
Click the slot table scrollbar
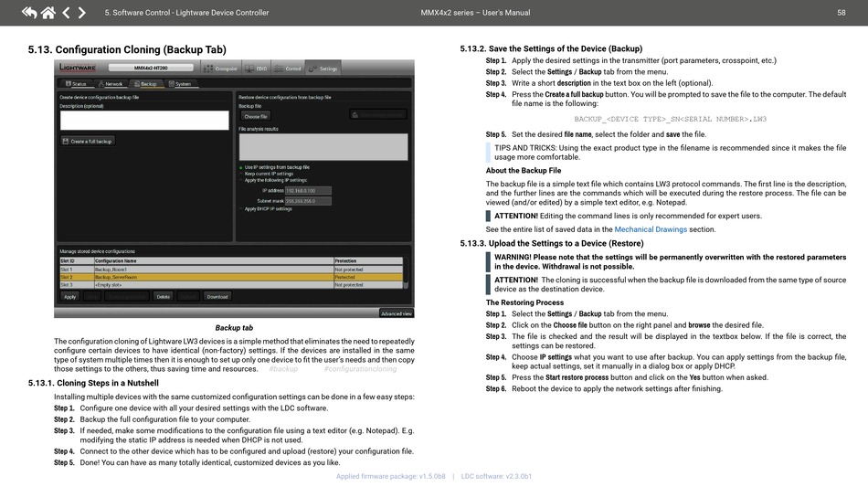coord(406,273)
